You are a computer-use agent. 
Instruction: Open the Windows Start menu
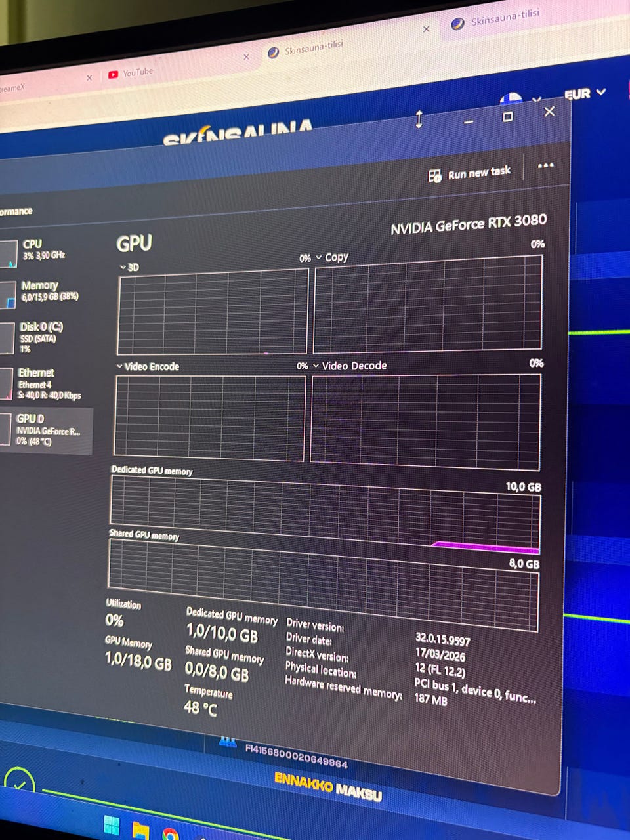pyautogui.click(x=112, y=825)
